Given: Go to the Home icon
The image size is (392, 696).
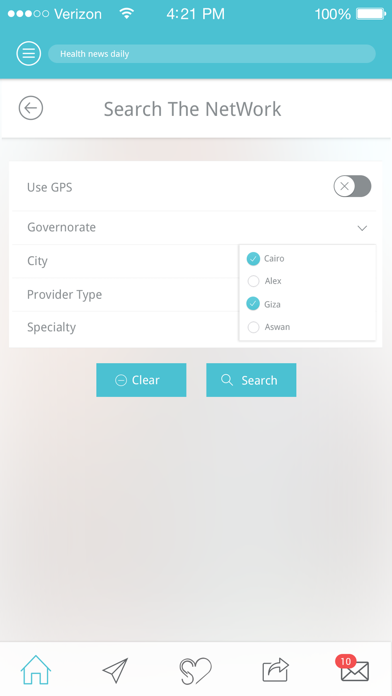Looking at the screenshot, I should 36,669.
